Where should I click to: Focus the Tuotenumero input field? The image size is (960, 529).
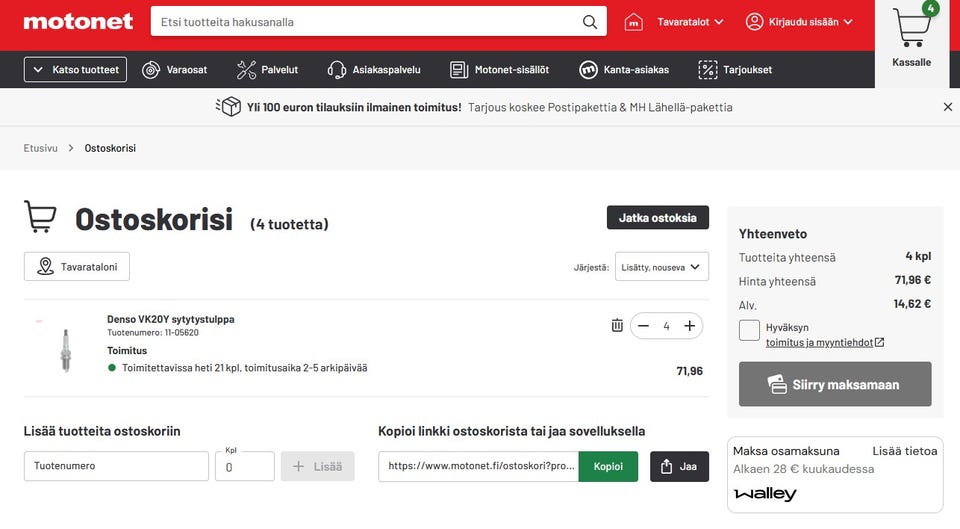(x=116, y=467)
